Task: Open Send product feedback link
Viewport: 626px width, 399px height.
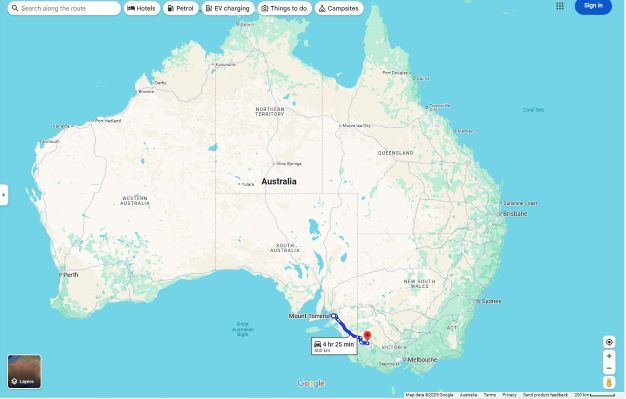Action: click(x=545, y=395)
